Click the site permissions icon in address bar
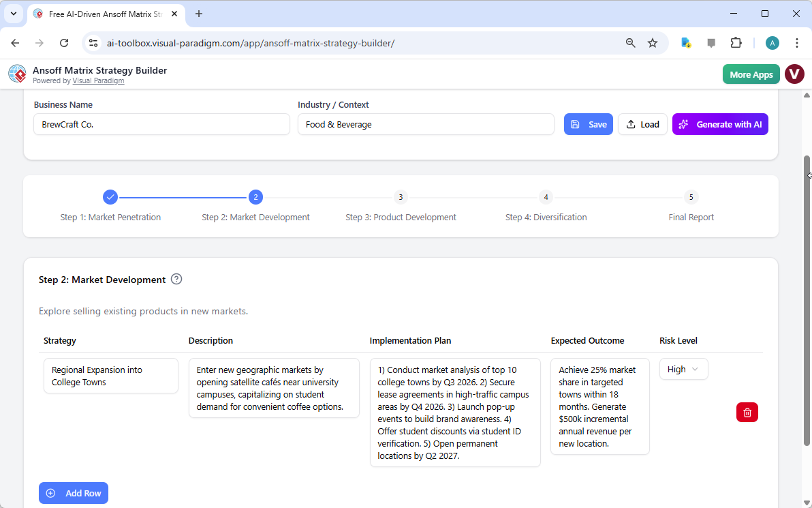This screenshot has height=508, width=812. pos(93,42)
